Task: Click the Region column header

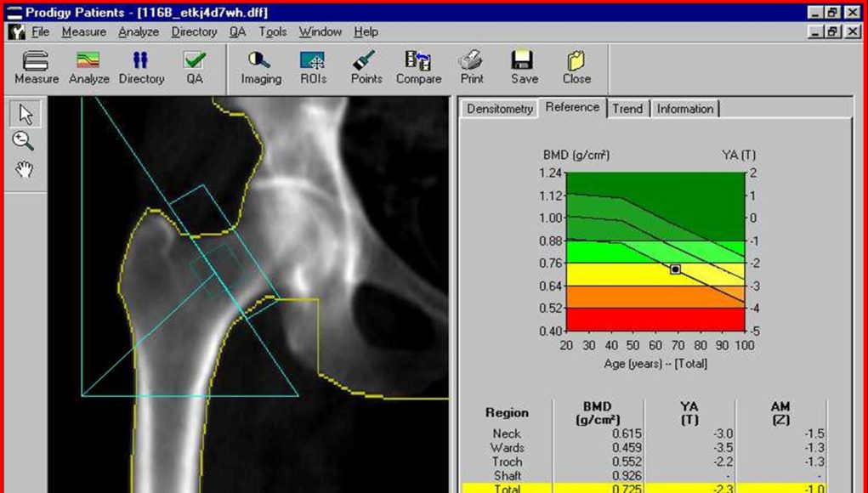Action: [507, 413]
